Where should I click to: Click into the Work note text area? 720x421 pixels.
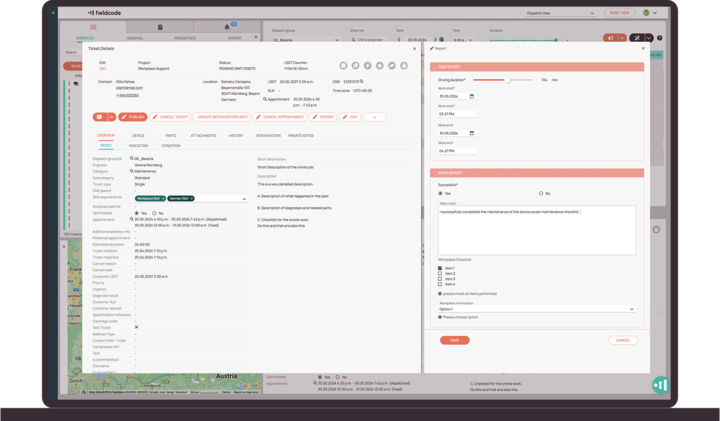(x=536, y=230)
